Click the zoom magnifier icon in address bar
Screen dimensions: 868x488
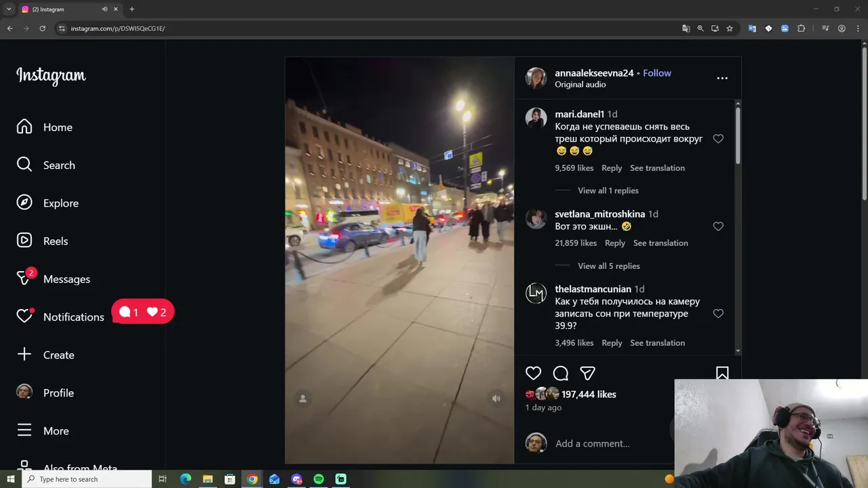tap(701, 28)
